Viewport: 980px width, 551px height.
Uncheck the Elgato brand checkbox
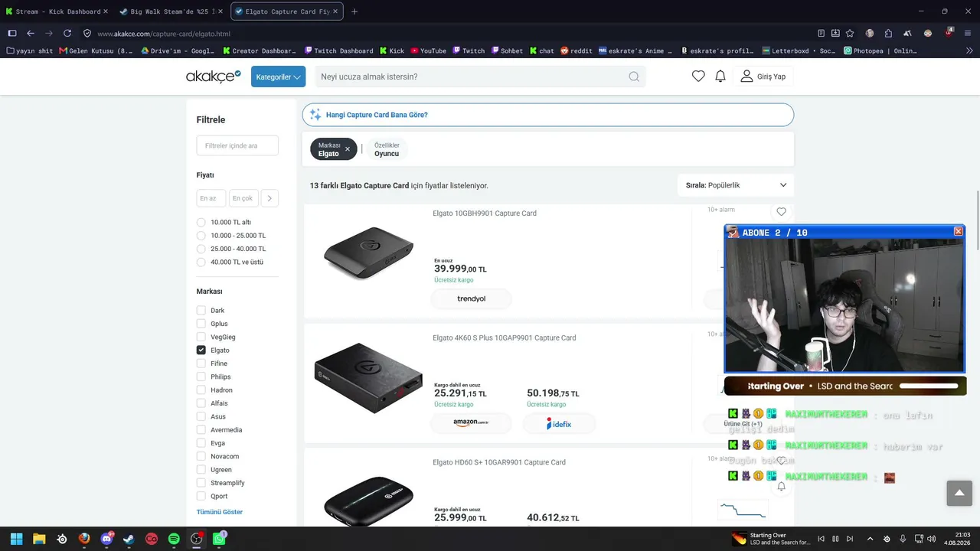coord(201,350)
